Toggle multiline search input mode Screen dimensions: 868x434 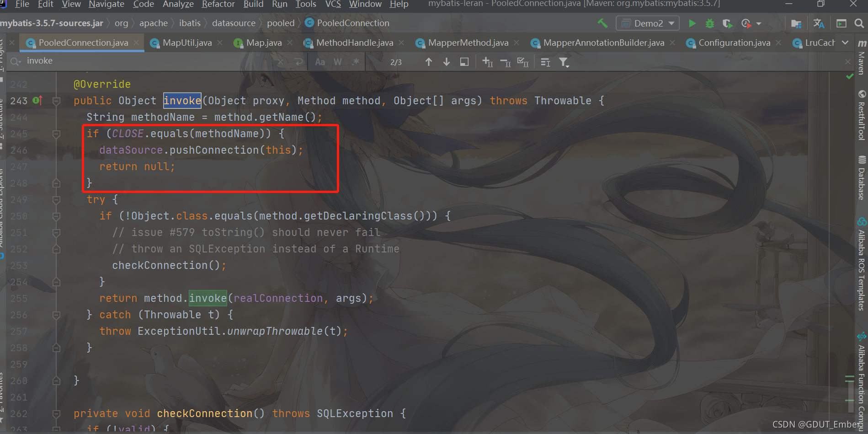point(545,62)
